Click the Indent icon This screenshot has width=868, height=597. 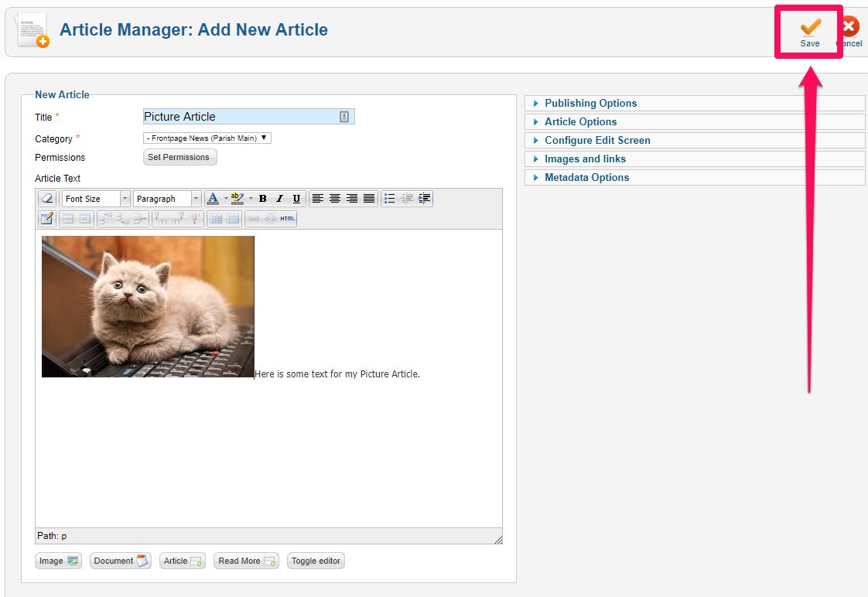click(x=425, y=198)
